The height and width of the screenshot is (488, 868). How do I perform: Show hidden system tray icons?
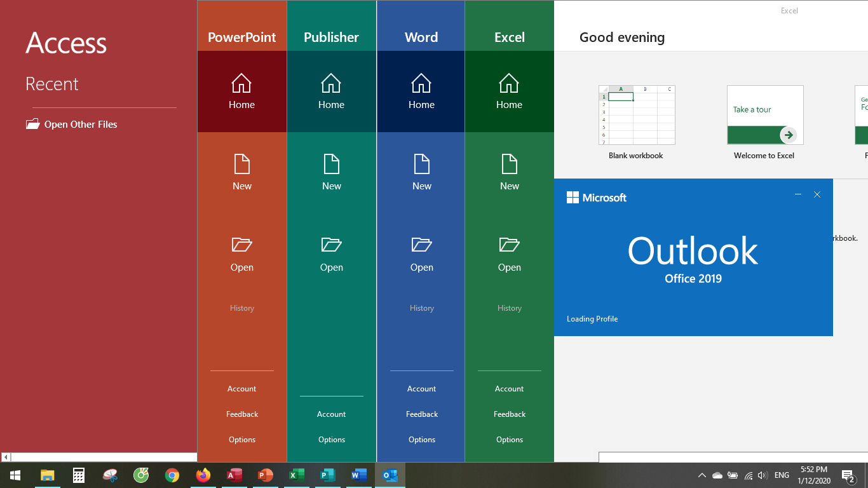click(702, 475)
